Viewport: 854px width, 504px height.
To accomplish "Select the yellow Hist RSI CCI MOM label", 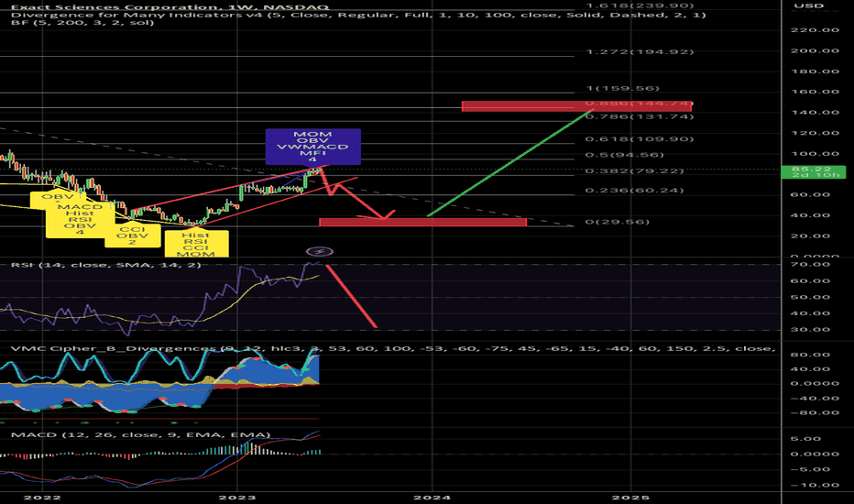I will (196, 244).
